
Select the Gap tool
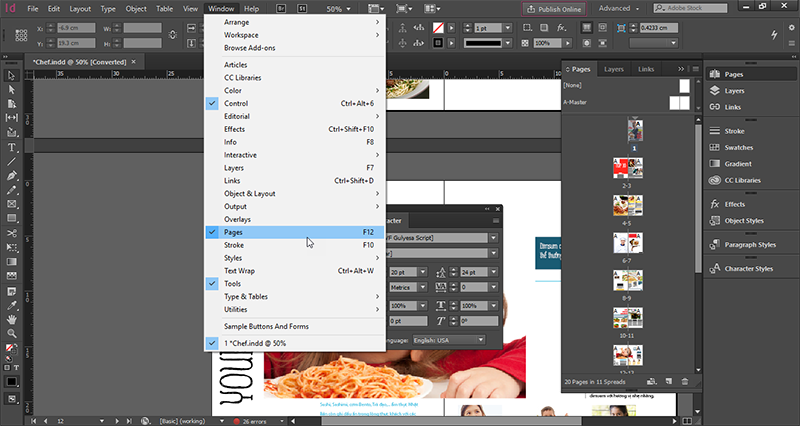[x=11, y=118]
